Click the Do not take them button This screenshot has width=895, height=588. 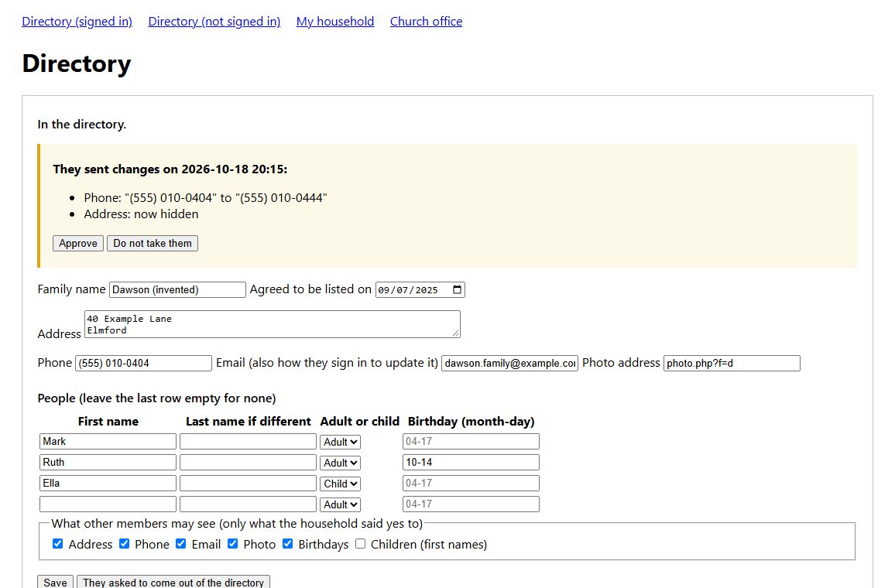pos(153,244)
